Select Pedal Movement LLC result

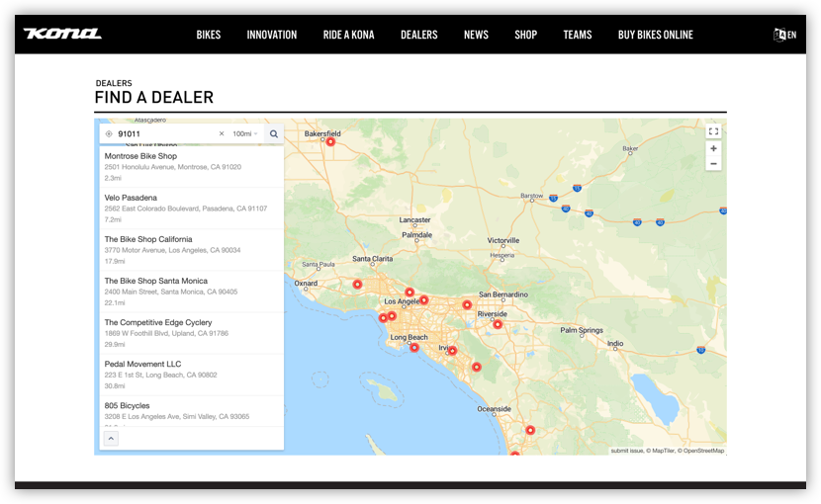tap(192, 375)
